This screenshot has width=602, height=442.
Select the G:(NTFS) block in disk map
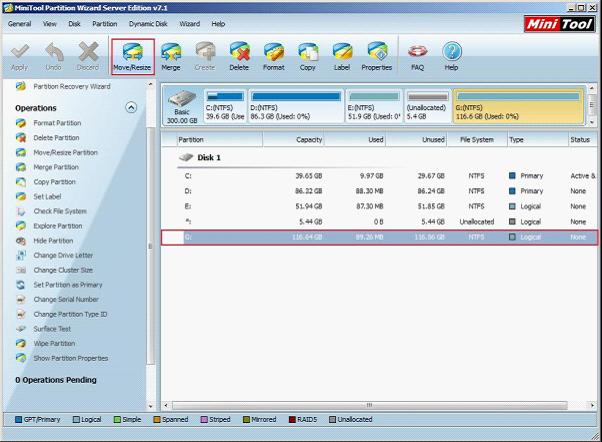[518, 106]
